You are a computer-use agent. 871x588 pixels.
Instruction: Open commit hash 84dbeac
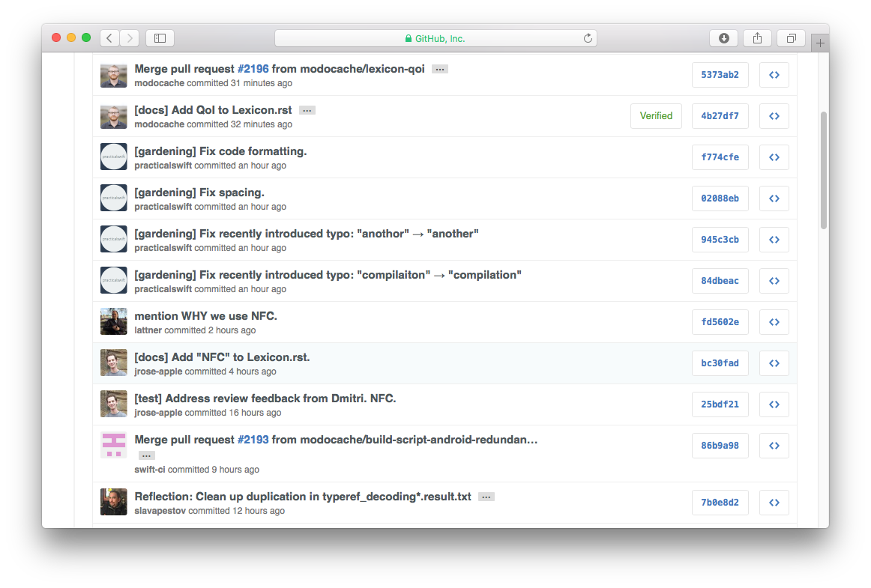point(720,281)
